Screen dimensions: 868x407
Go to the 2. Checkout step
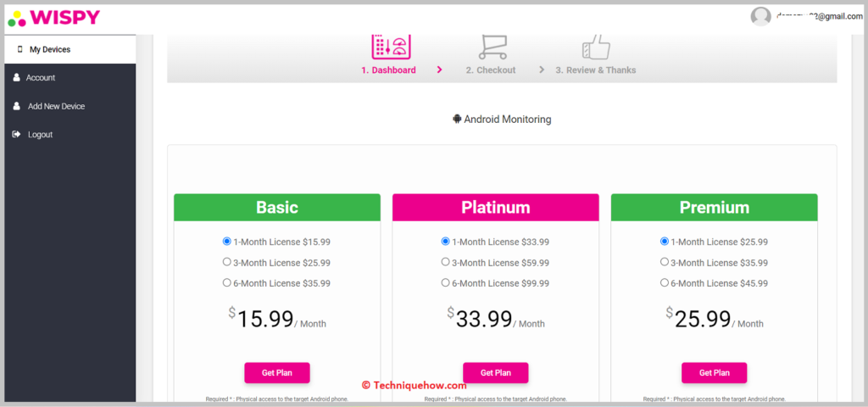pos(491,70)
